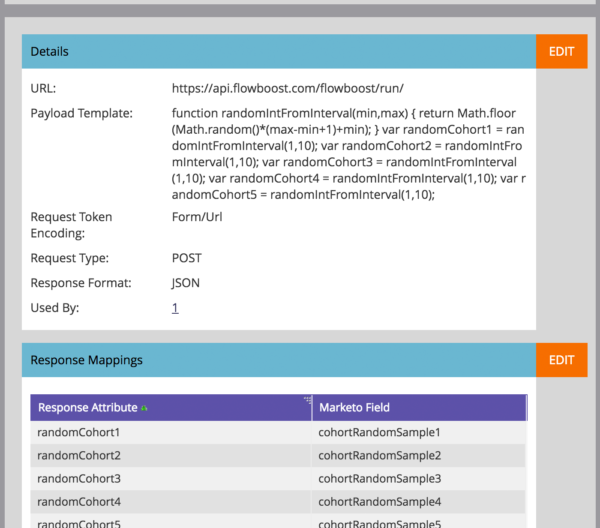Select the cohortRandomSample4 cell
Image resolution: width=600 pixels, height=528 pixels.
pos(419,502)
